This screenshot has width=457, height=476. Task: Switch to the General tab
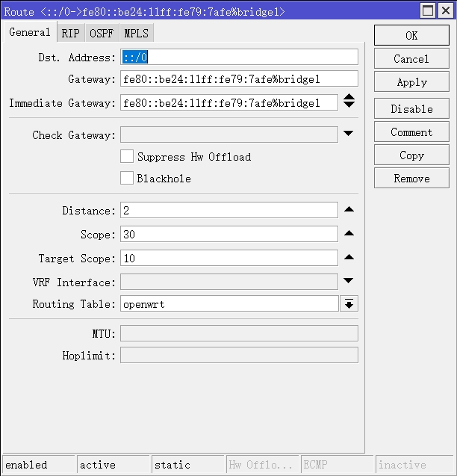(x=30, y=32)
